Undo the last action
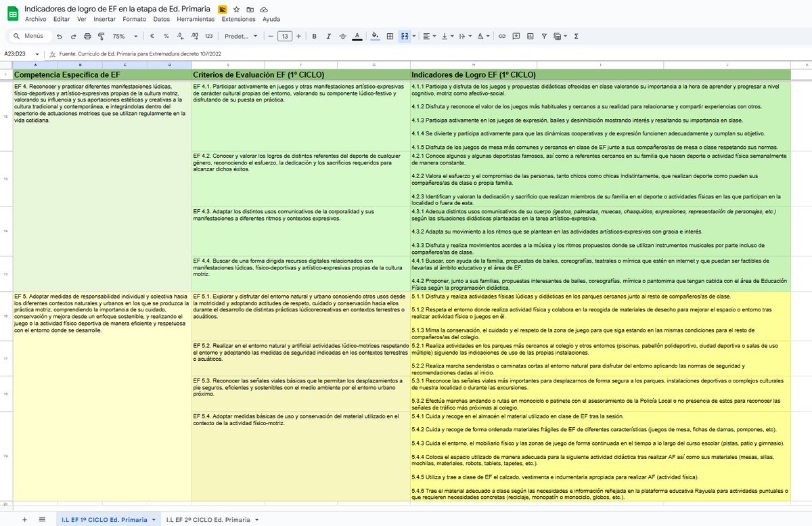812x526 pixels. coord(60,36)
